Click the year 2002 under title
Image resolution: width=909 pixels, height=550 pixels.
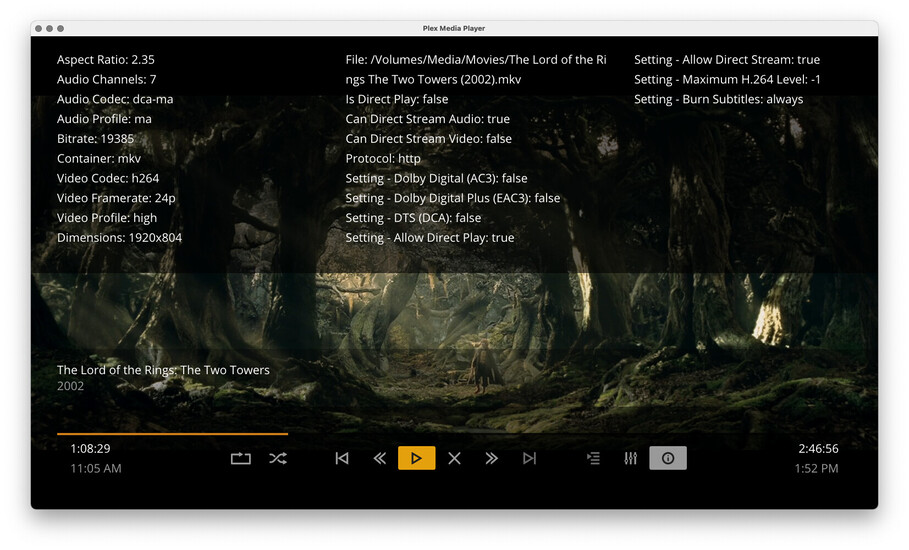coord(70,386)
